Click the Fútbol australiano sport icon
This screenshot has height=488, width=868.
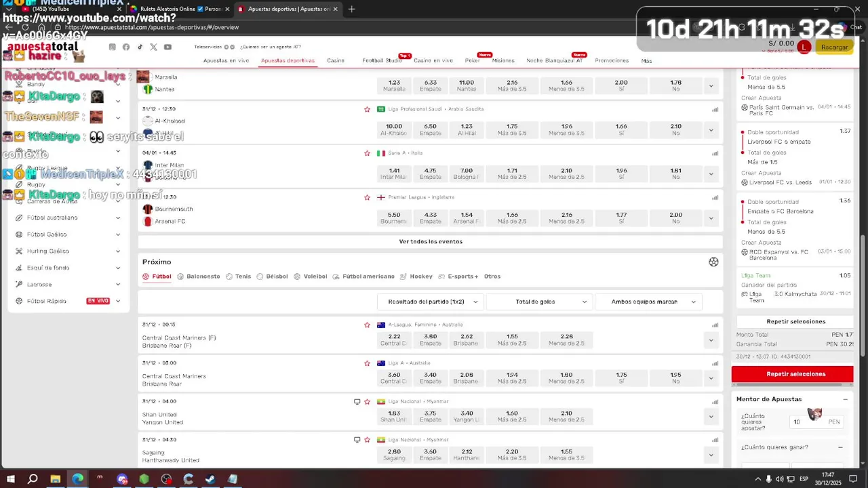coord(19,218)
